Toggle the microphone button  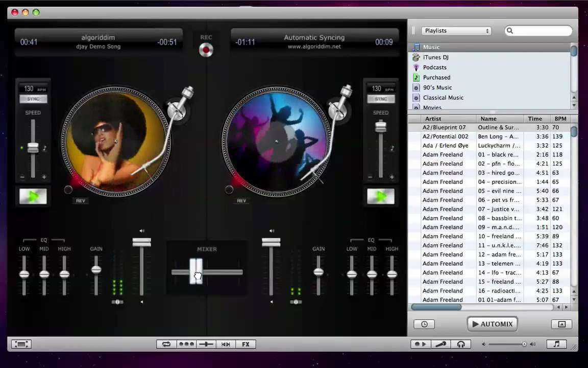click(440, 344)
